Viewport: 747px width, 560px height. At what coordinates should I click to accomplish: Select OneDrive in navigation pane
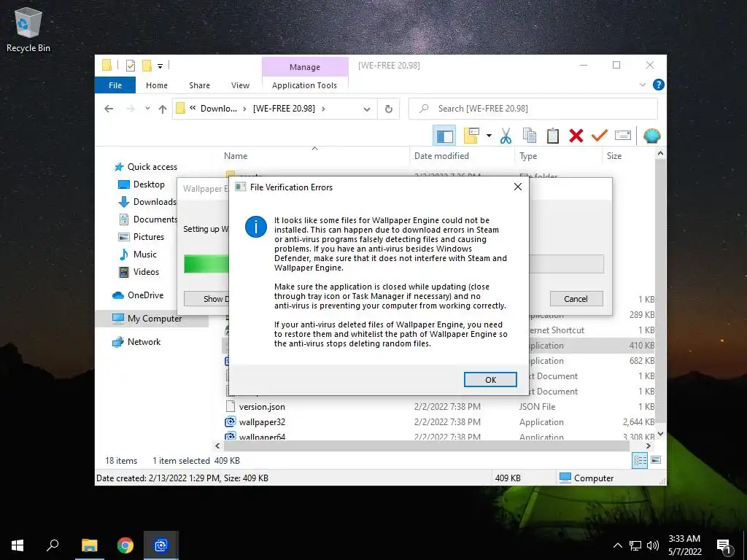coord(138,295)
